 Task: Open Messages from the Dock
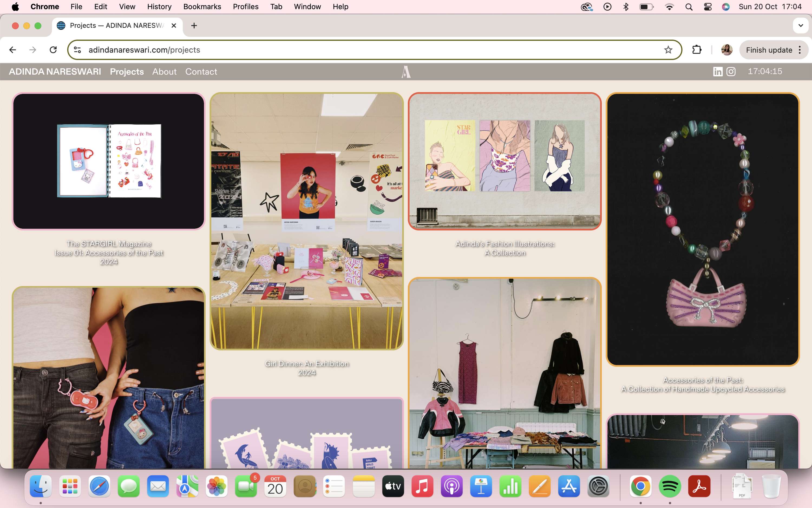tap(129, 486)
